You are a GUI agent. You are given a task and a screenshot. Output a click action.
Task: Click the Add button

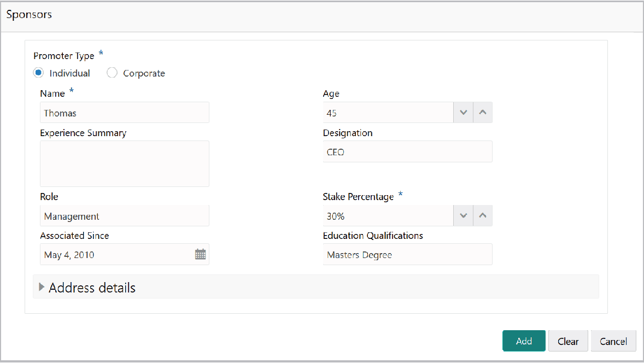tap(523, 341)
